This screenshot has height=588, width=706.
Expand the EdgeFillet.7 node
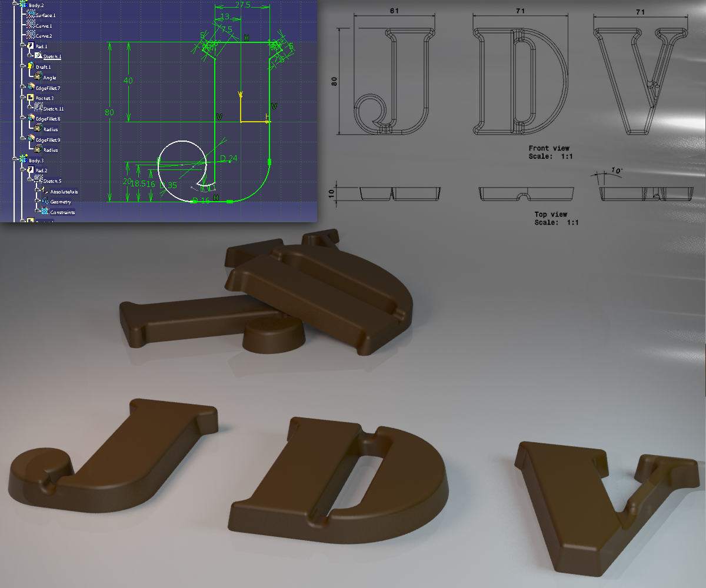22,87
